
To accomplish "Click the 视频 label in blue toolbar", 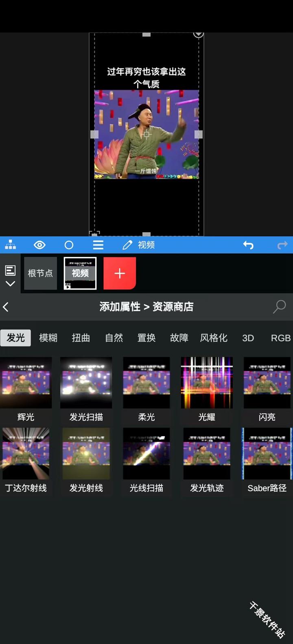I will 146,245.
